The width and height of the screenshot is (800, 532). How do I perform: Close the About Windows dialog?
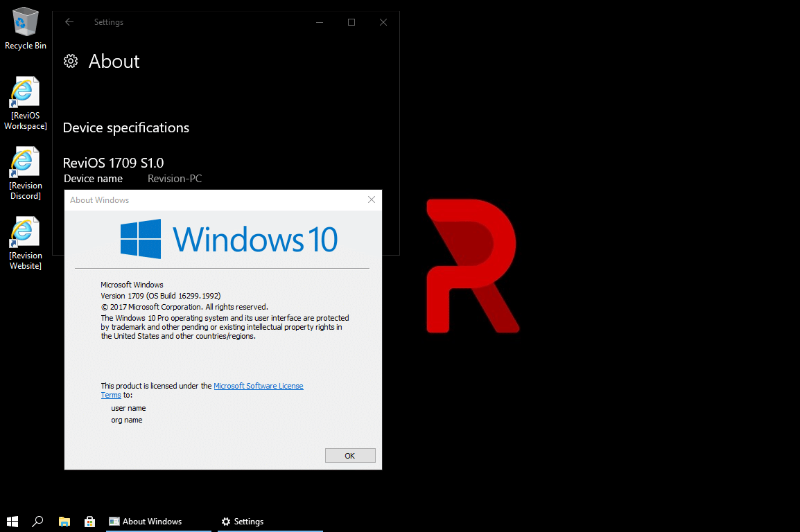[x=372, y=199]
